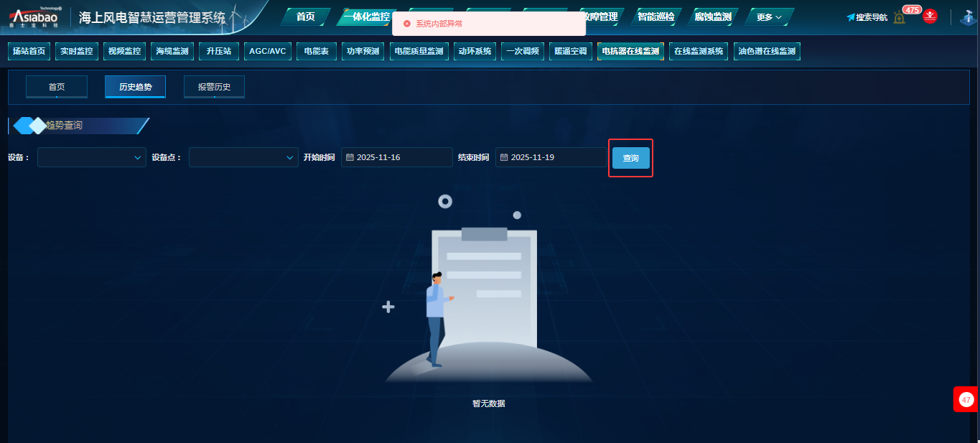The image size is (980, 443).
Task: Click the red user avatar icon
Action: coord(930,17)
